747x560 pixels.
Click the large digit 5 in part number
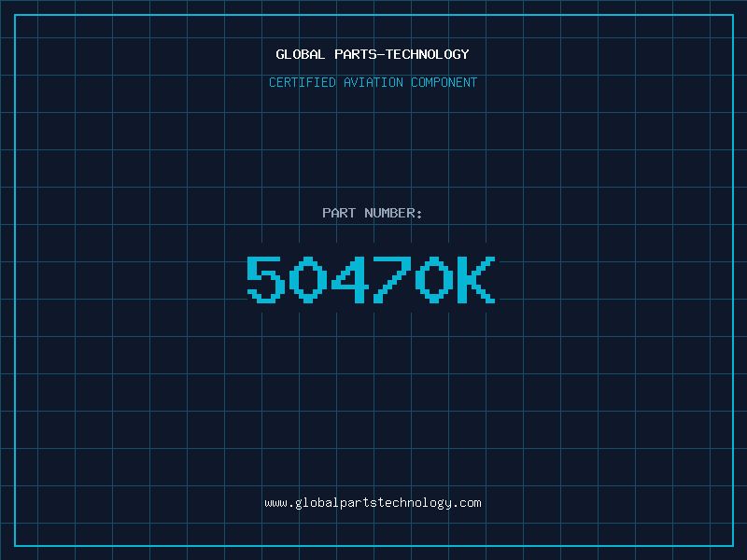(x=265, y=279)
